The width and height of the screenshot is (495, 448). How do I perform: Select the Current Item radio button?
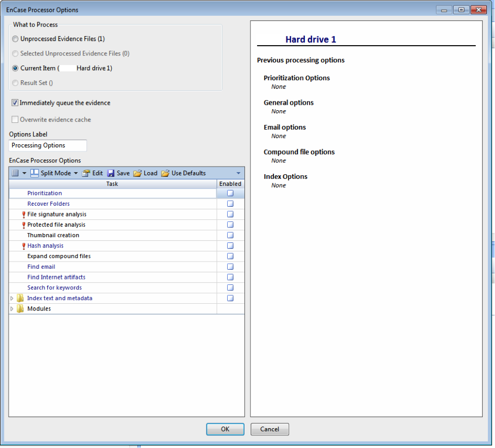[x=15, y=68]
